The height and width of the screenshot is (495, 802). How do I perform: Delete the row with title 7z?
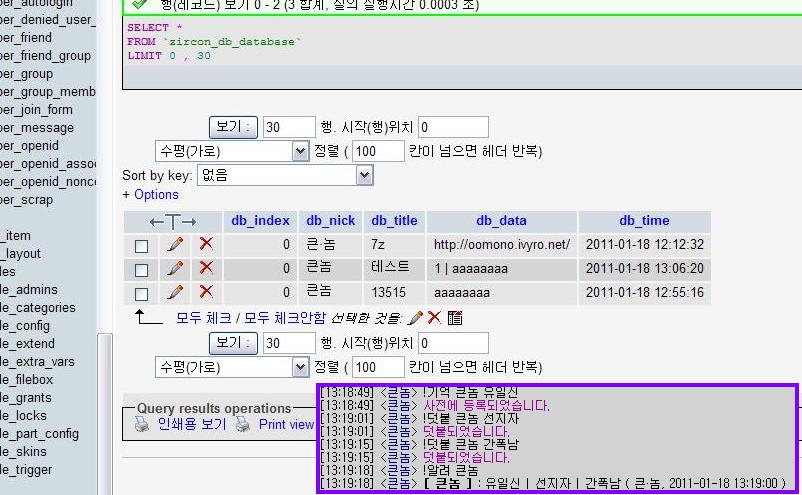tap(206, 244)
